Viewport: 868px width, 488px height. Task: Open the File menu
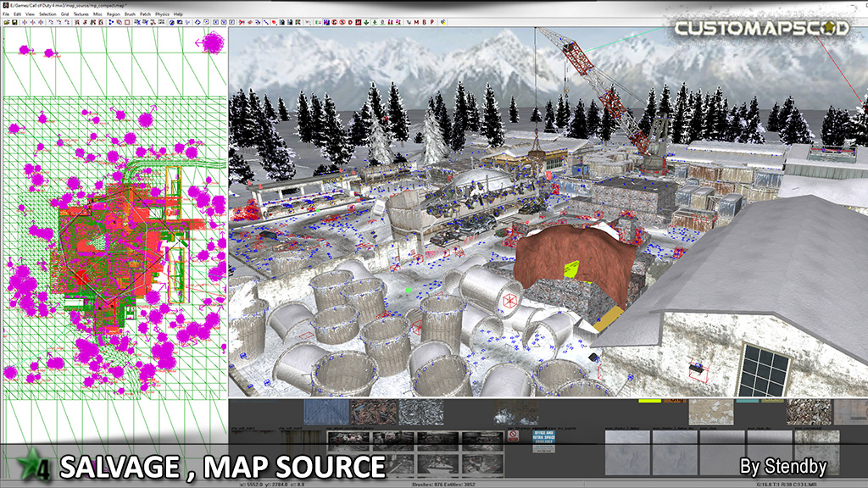point(6,14)
